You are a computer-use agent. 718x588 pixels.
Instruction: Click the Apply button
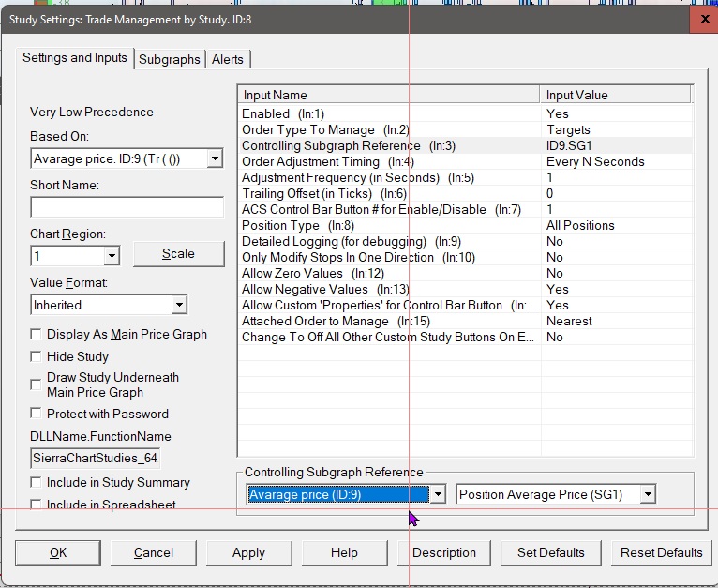tap(248, 552)
